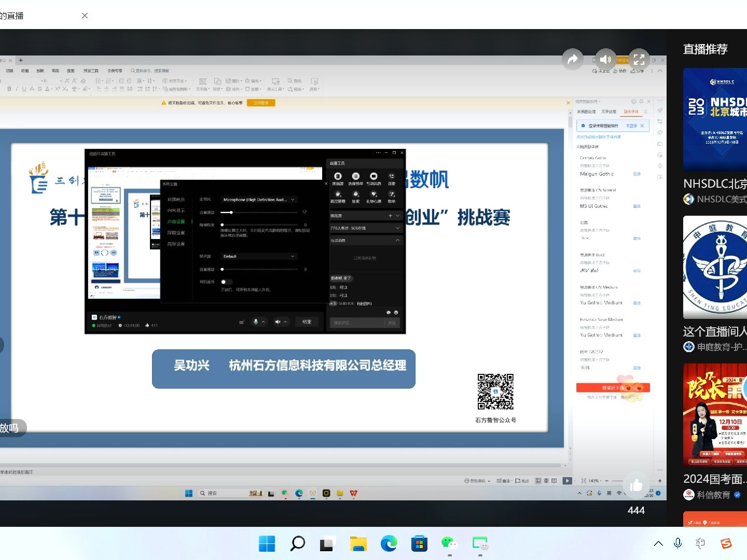The width and height of the screenshot is (747, 560).
Task: Click the comment input field in live tool
Action: point(357,323)
